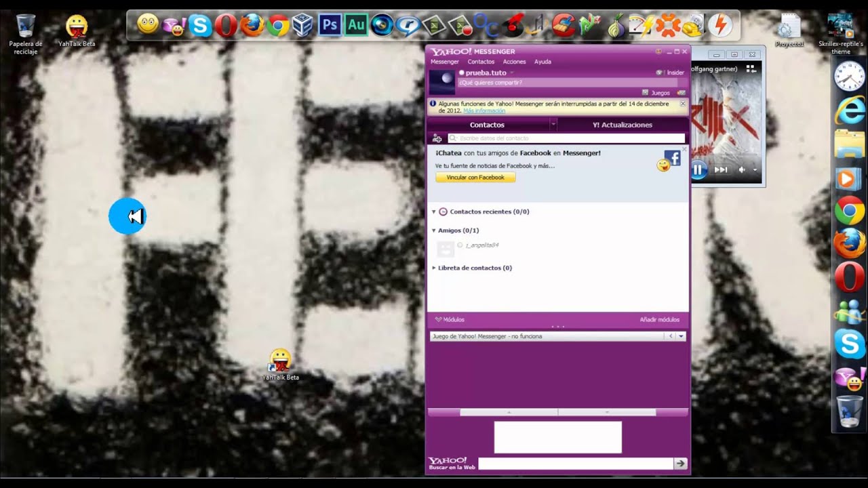Close the Facebook promo panel
Viewport: 868px width, 488px height.
pos(685,149)
